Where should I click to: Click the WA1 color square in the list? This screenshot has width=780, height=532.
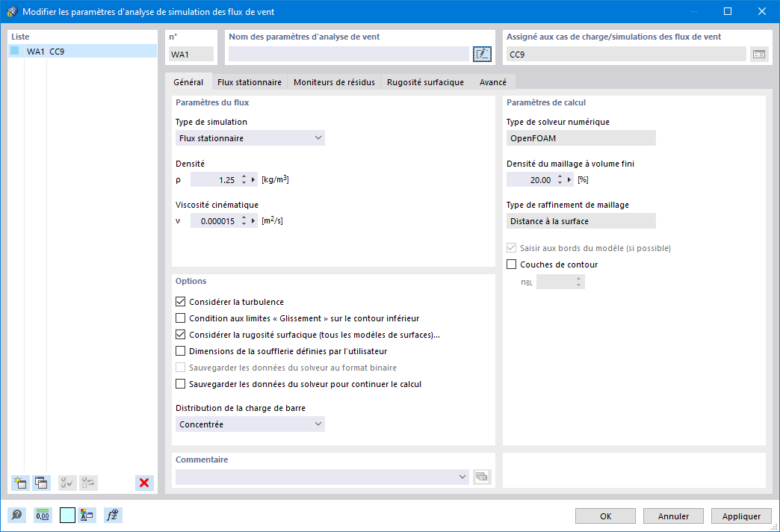[15, 51]
